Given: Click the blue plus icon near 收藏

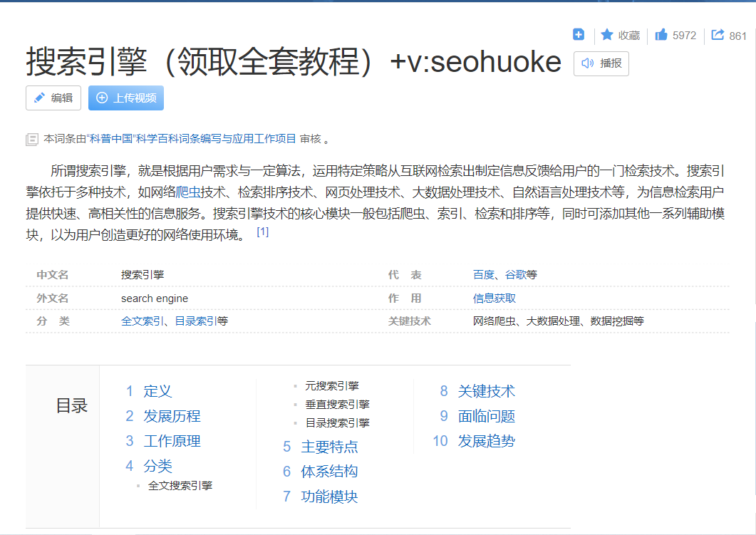Looking at the screenshot, I should click(578, 33).
